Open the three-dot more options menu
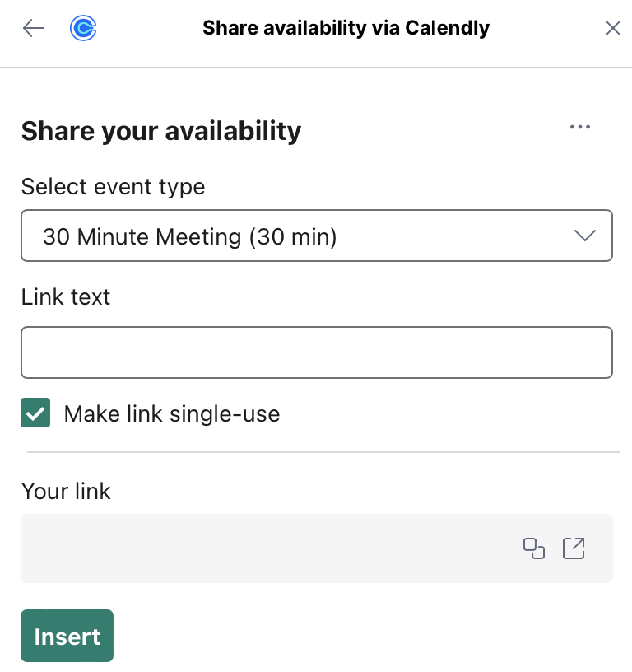The image size is (632, 672). point(580,127)
